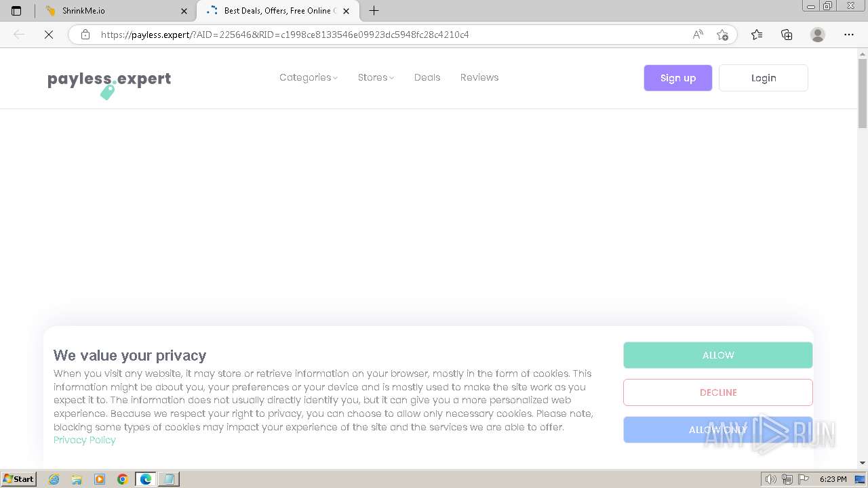Click the Show desktop tray icon
This screenshot has height=488, width=868.
pyautogui.click(x=861, y=479)
